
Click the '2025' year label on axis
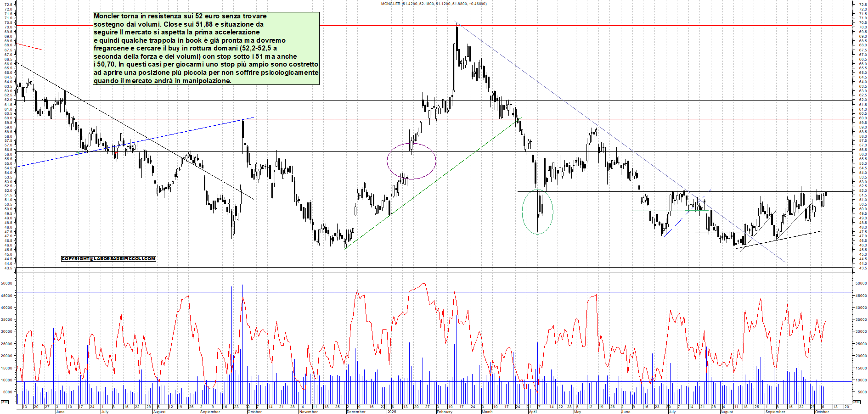tap(391, 412)
